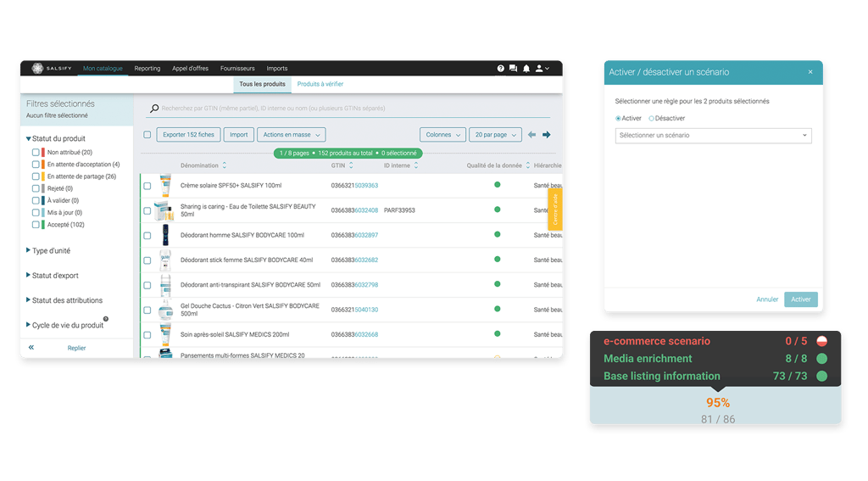The height and width of the screenshot is (481, 868).
Task: Click the Activer confirm button
Action: tap(801, 299)
